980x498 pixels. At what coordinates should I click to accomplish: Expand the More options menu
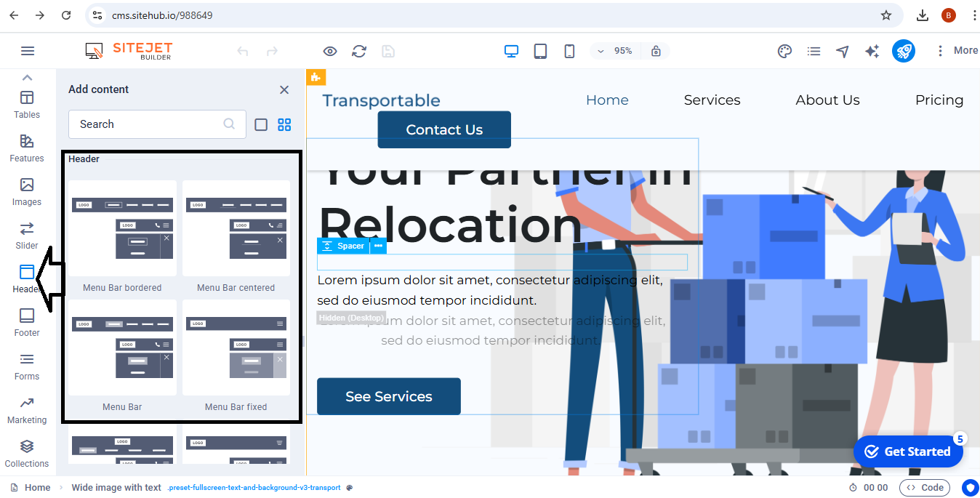(957, 51)
